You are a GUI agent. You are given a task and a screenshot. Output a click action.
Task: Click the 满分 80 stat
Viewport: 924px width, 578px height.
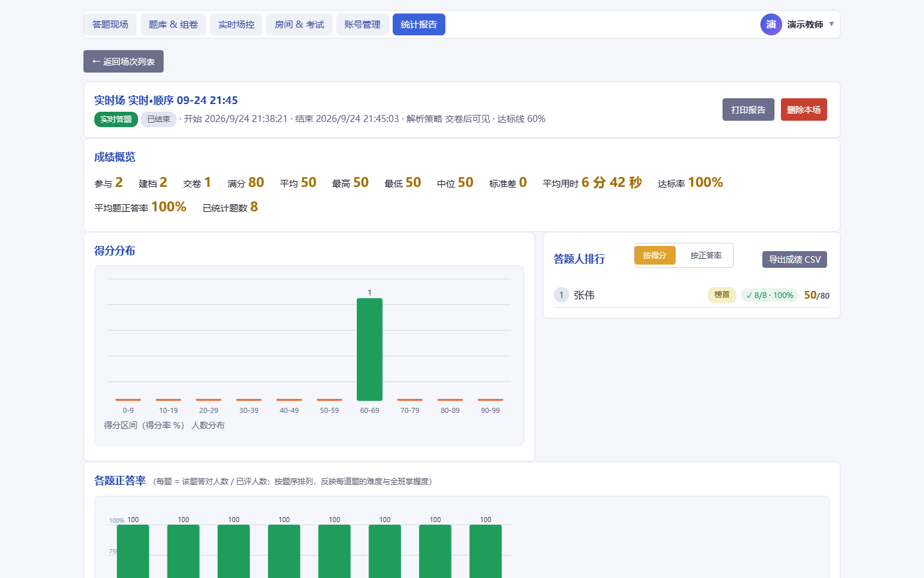(246, 183)
